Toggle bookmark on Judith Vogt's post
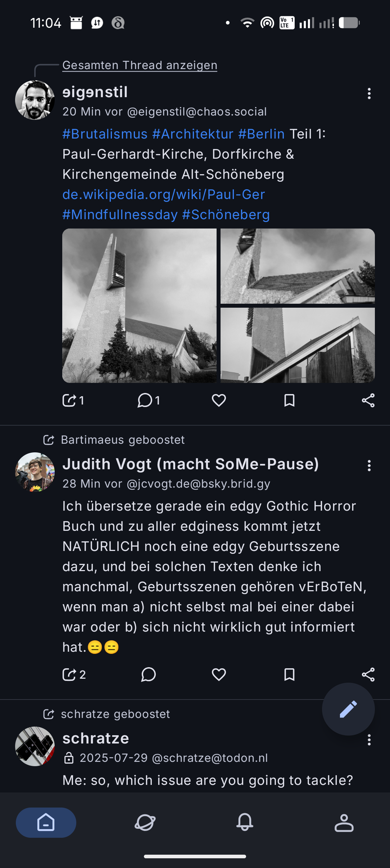Screen dimensions: 390x868 click(x=289, y=674)
